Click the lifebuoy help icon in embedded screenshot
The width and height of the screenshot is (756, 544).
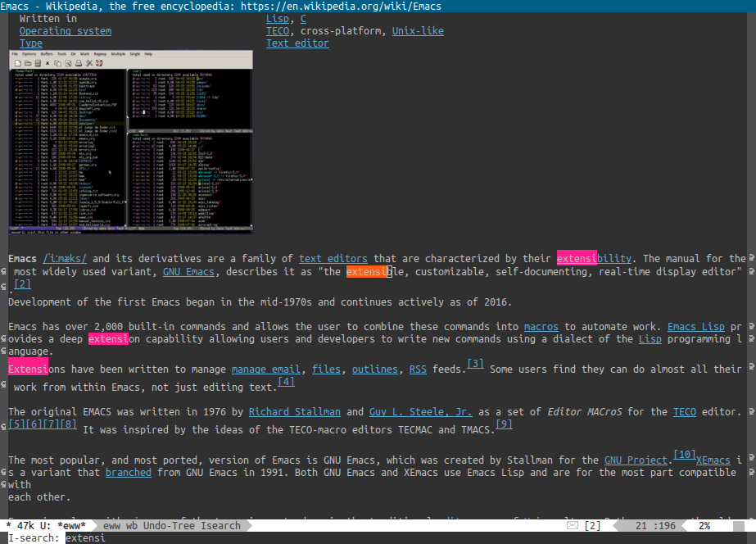click(x=99, y=62)
